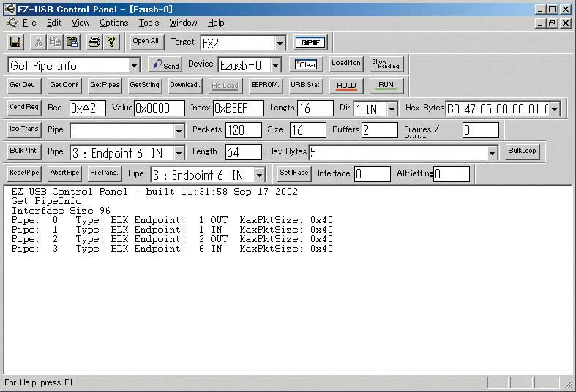576x392 pixels.
Task: Click the Download.. button
Action: pyautogui.click(x=185, y=86)
